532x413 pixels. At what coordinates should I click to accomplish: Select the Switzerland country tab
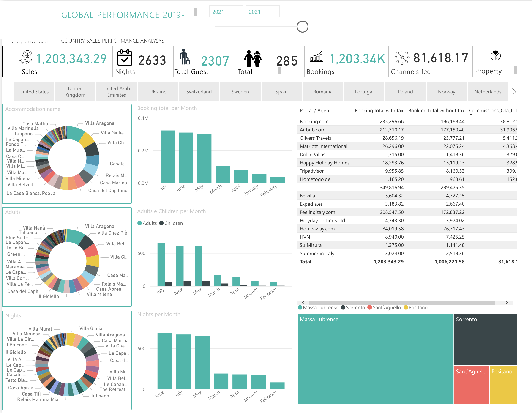[x=199, y=92]
